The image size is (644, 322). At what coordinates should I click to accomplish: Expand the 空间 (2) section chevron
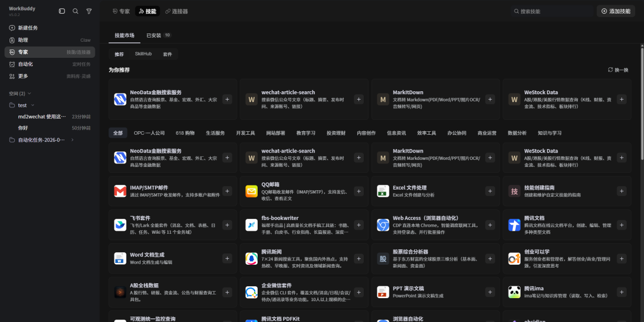(29, 94)
